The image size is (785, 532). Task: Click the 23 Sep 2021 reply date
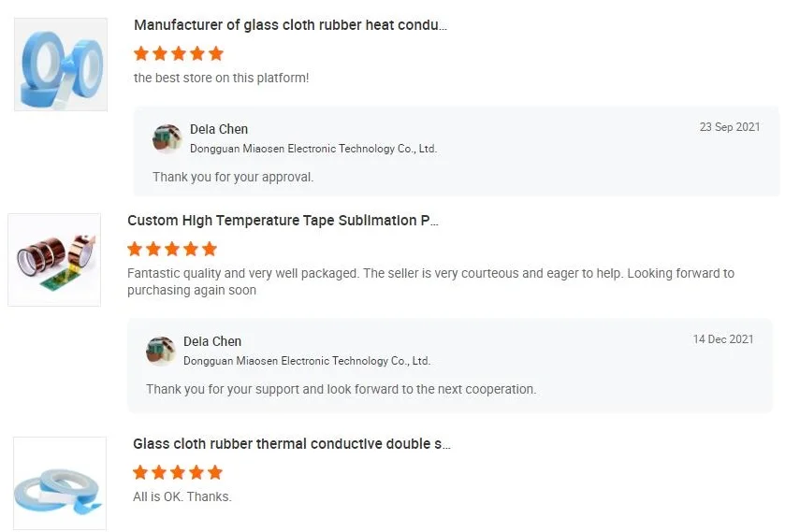730,127
